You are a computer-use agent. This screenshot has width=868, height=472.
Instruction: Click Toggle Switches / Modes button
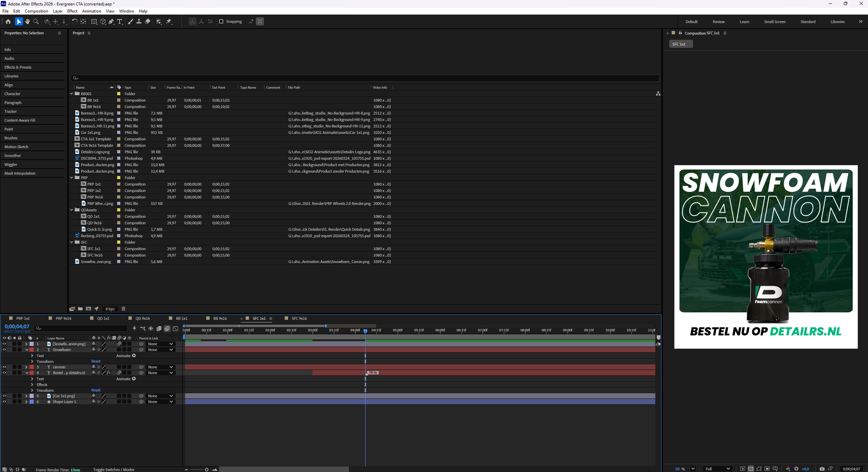(x=114, y=470)
